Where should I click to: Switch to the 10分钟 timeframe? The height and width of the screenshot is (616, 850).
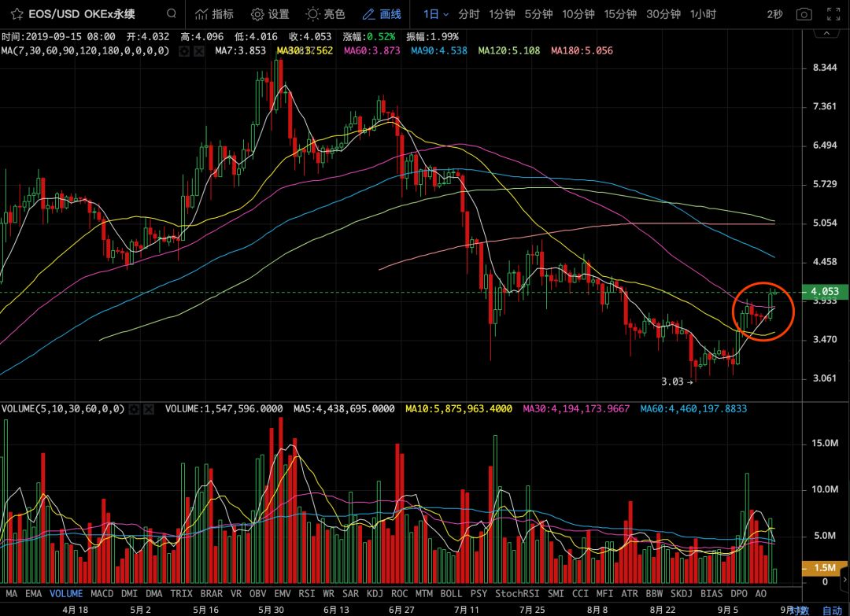pos(578,14)
